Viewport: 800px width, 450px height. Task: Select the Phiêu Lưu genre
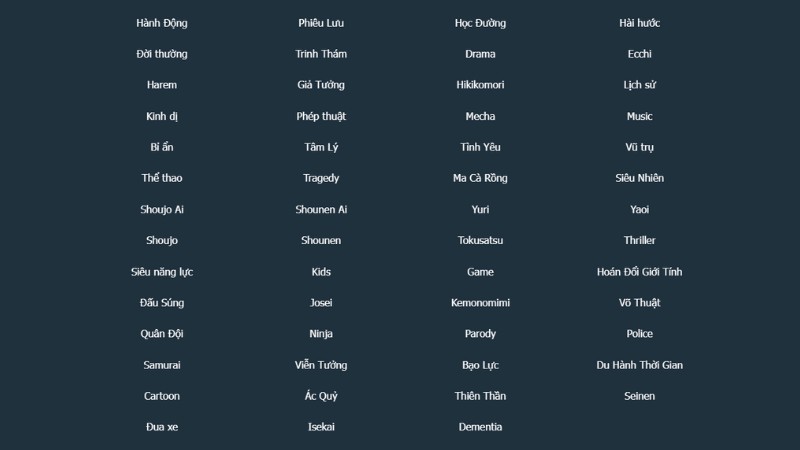coord(321,23)
